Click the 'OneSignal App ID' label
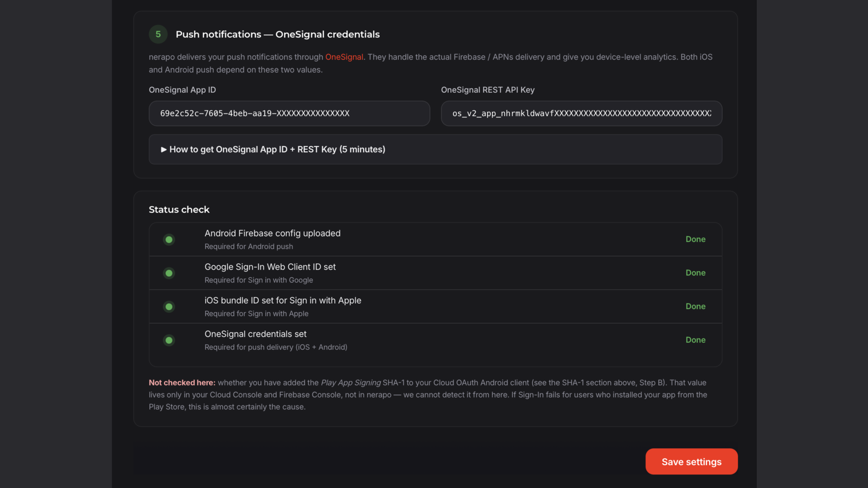 pyautogui.click(x=182, y=90)
